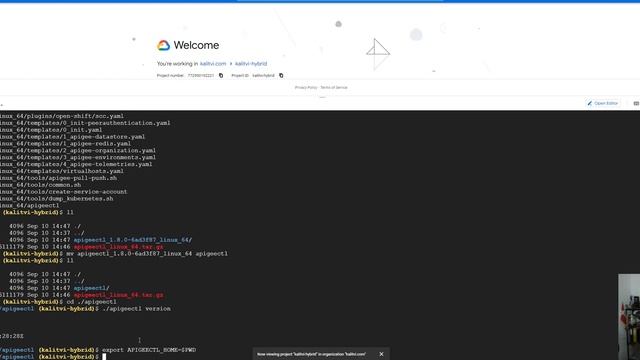Click the Project number value

[x=200, y=76]
